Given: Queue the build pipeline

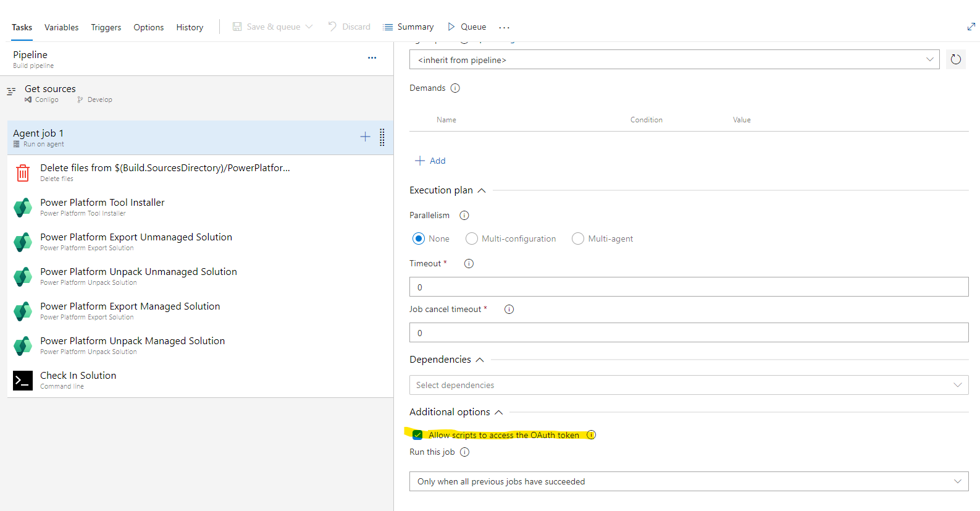Looking at the screenshot, I should tap(467, 27).
